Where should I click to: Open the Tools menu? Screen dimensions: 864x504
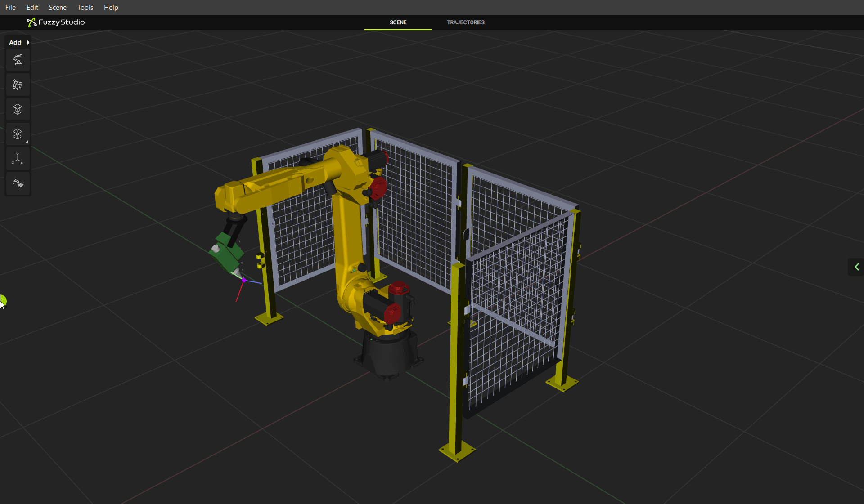click(x=85, y=7)
